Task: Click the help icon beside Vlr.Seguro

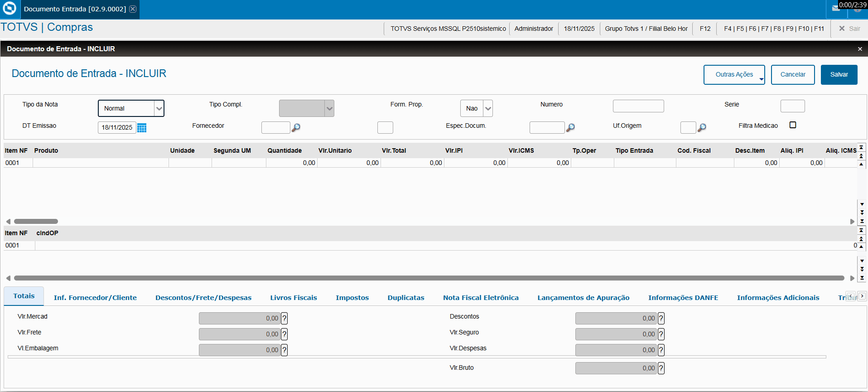Action: pos(661,334)
